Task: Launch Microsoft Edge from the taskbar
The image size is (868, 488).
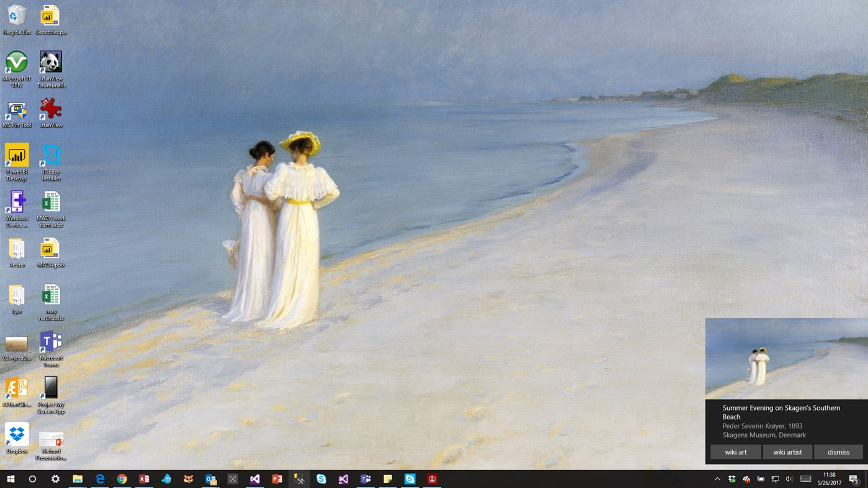Action: (99, 479)
